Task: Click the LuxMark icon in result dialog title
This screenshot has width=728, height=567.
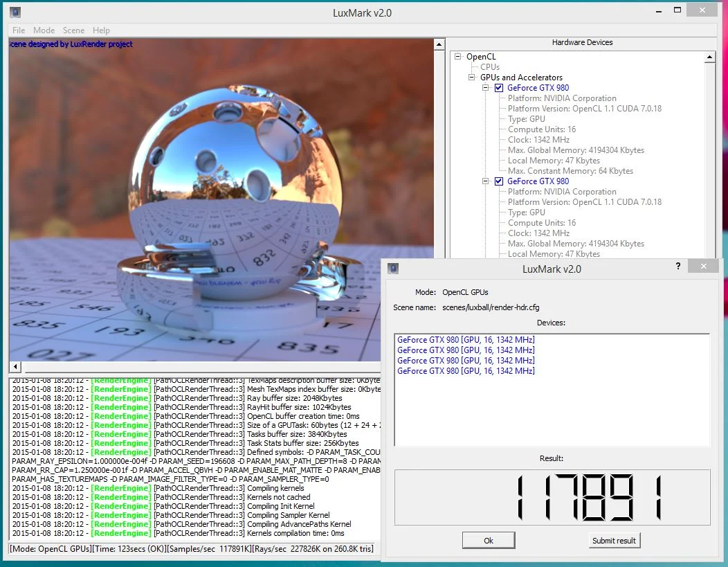Action: pos(393,269)
